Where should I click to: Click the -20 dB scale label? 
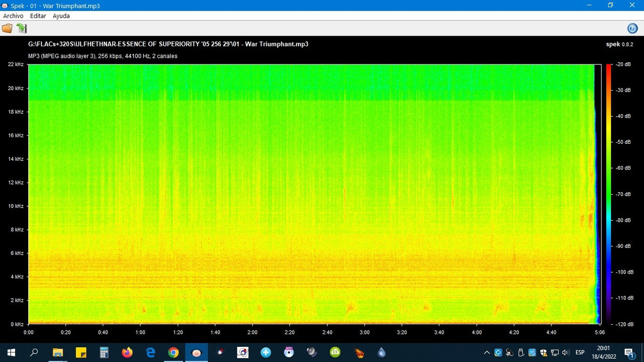click(624, 64)
